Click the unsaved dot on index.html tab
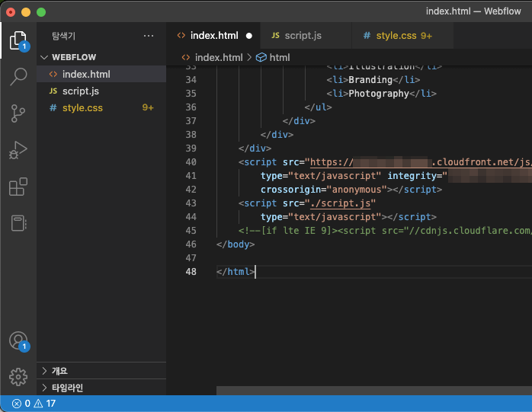Screen dimensions: 532x412 point(249,36)
